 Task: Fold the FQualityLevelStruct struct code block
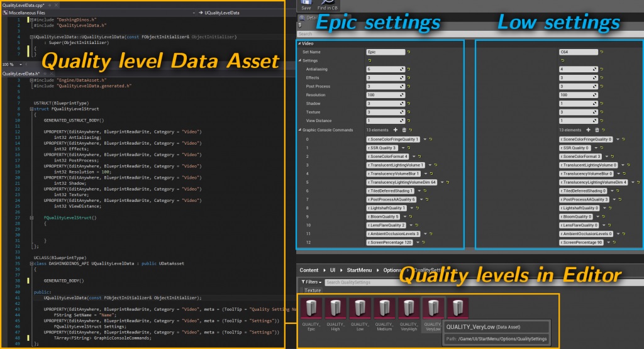[31, 109]
